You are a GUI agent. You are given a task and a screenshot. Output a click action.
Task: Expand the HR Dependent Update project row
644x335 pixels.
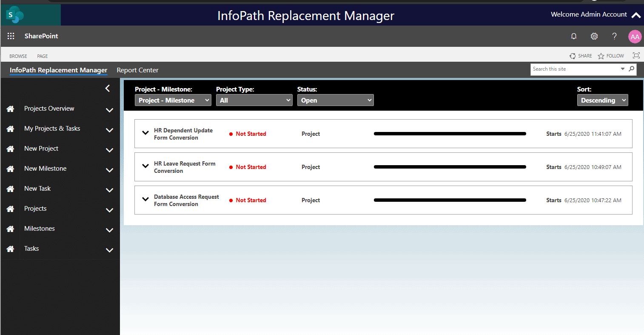(145, 133)
